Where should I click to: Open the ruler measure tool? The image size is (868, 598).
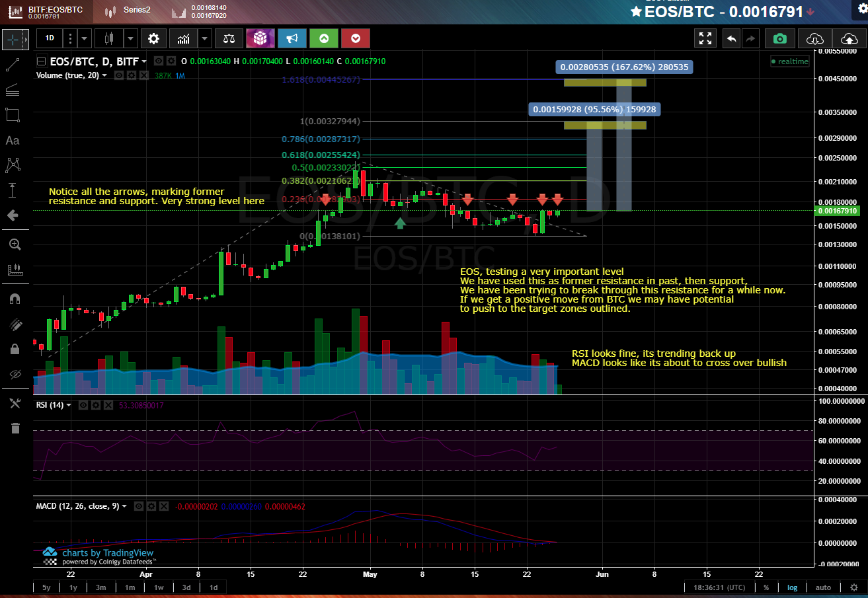point(15,270)
